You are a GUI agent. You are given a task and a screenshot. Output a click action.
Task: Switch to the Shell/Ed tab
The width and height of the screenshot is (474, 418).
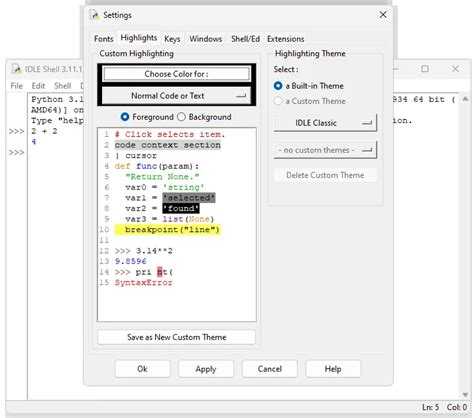pos(245,39)
